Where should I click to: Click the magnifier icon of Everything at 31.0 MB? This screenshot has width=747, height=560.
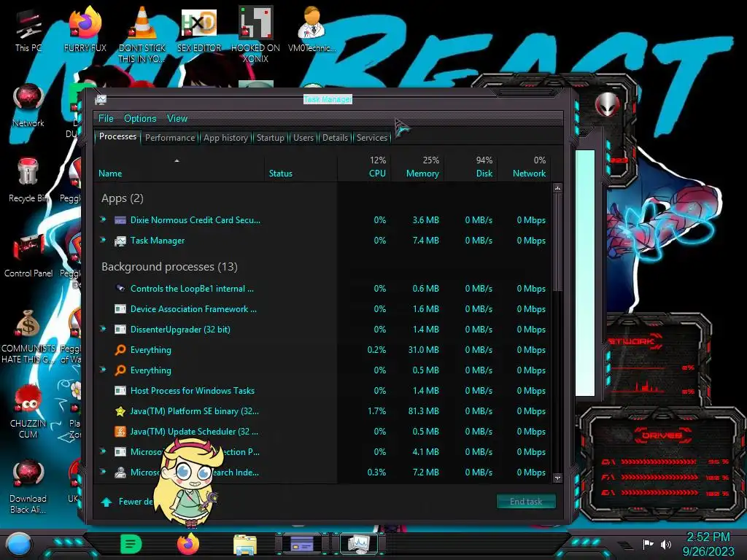point(120,350)
